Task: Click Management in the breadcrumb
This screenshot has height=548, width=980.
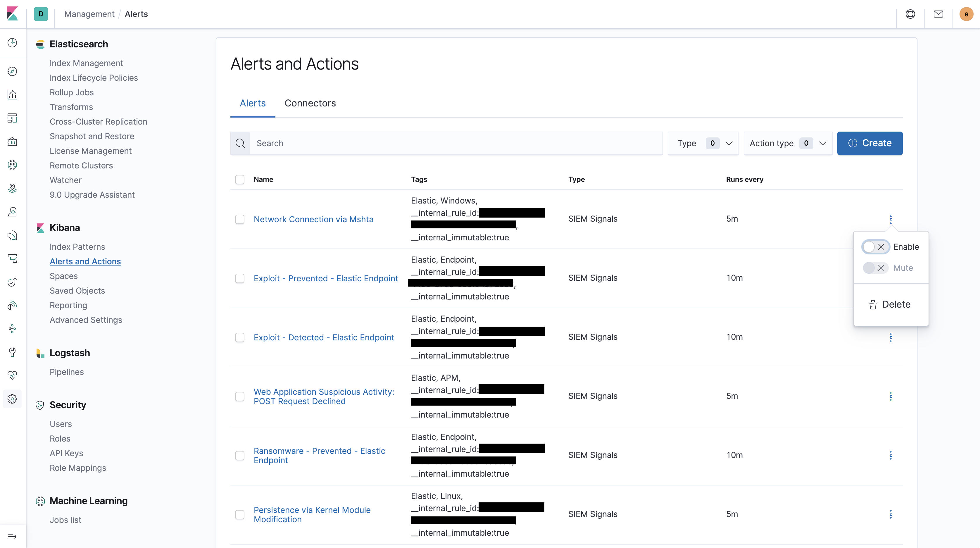Action: pyautogui.click(x=89, y=14)
